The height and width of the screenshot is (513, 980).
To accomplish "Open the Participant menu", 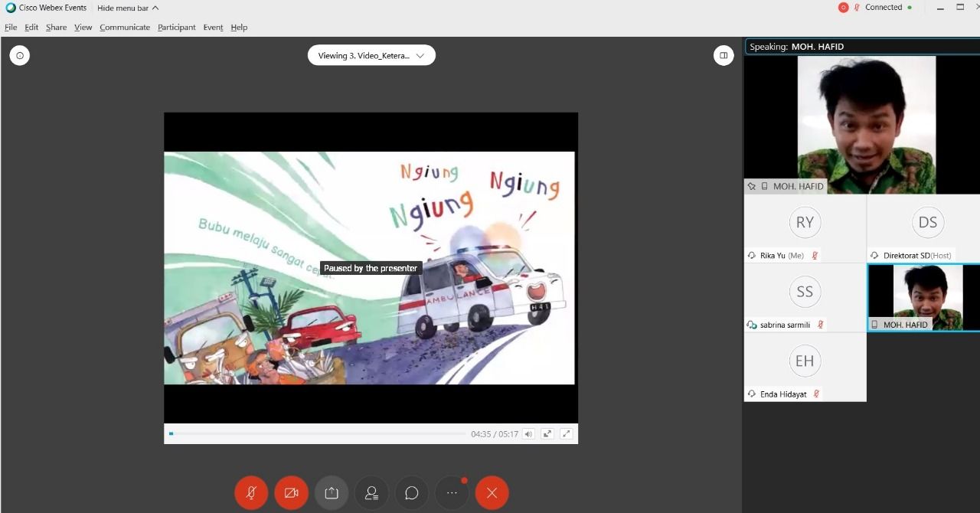I will 177,28.
